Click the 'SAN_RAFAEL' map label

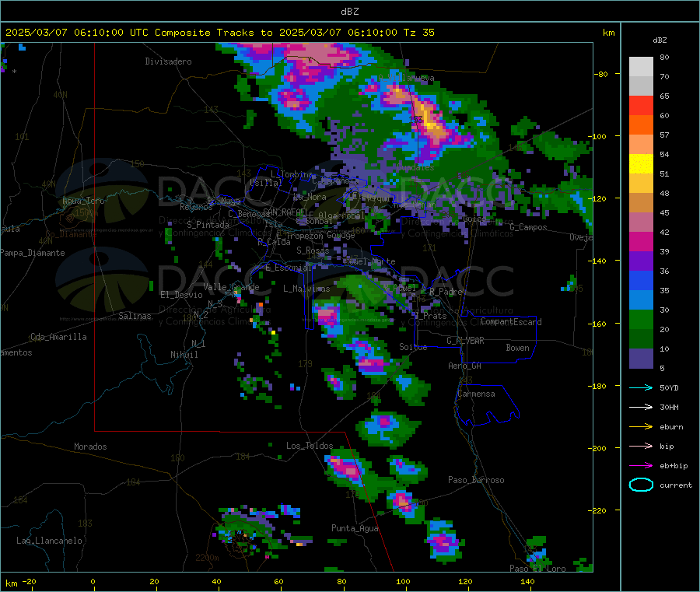(x=285, y=212)
